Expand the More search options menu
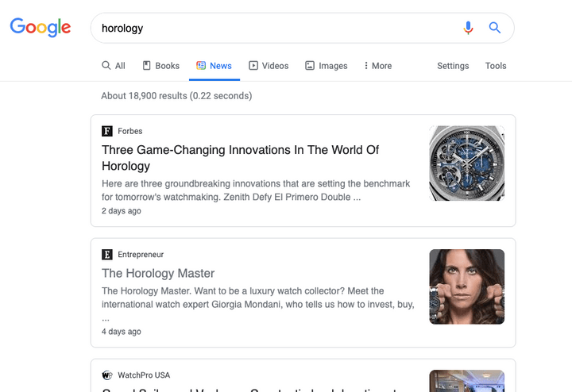This screenshot has width=572, height=392. pyautogui.click(x=377, y=66)
